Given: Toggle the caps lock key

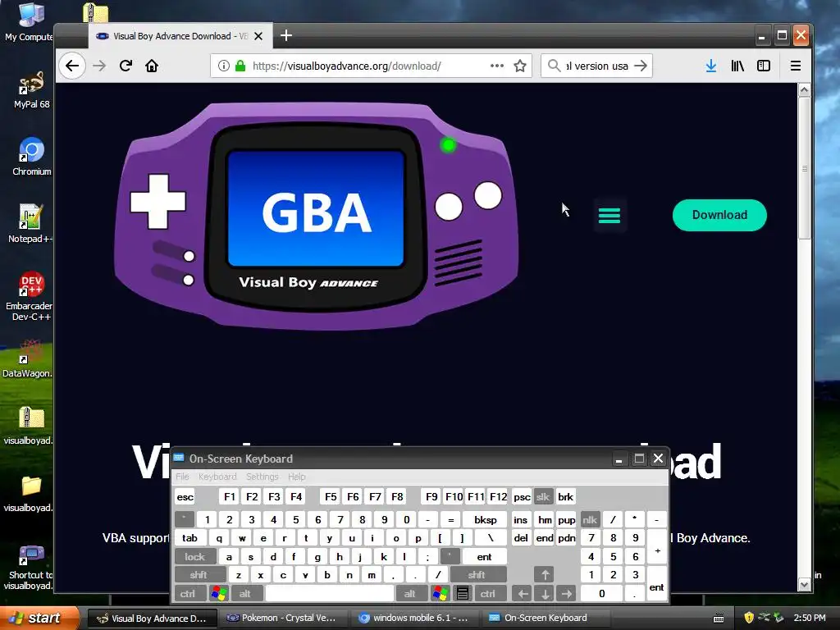Looking at the screenshot, I should (195, 557).
